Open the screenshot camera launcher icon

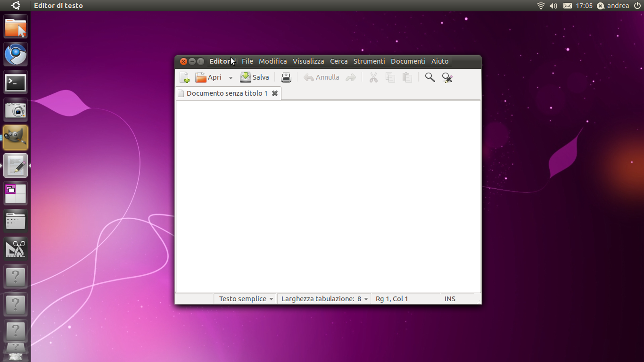tap(16, 110)
